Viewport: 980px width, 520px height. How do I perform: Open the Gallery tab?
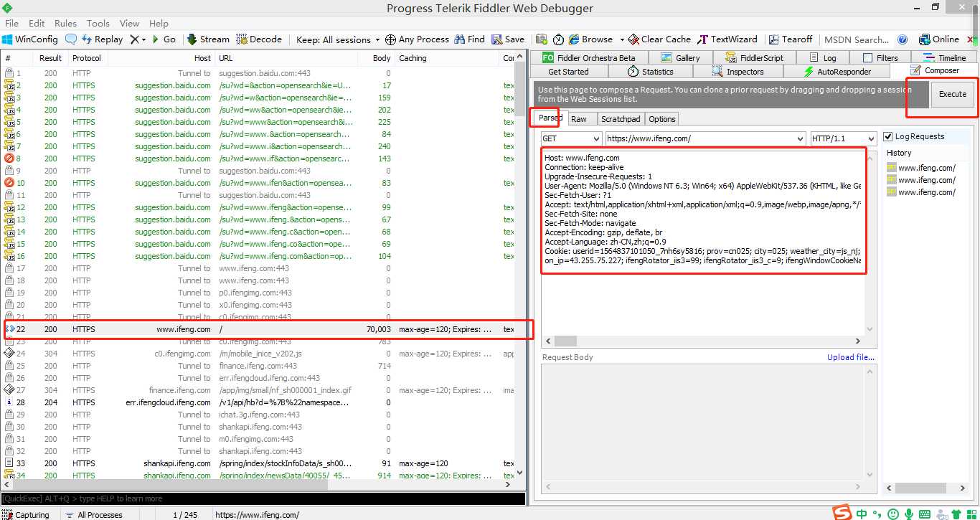pos(680,58)
